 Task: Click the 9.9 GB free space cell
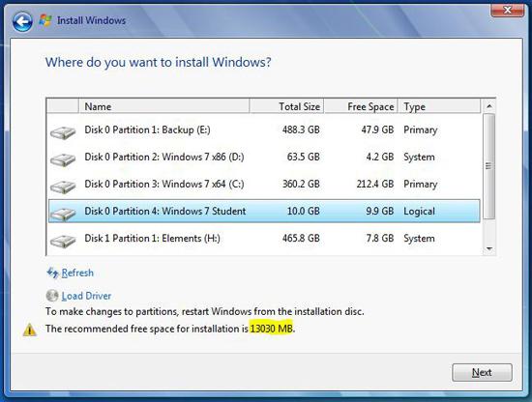click(x=380, y=212)
